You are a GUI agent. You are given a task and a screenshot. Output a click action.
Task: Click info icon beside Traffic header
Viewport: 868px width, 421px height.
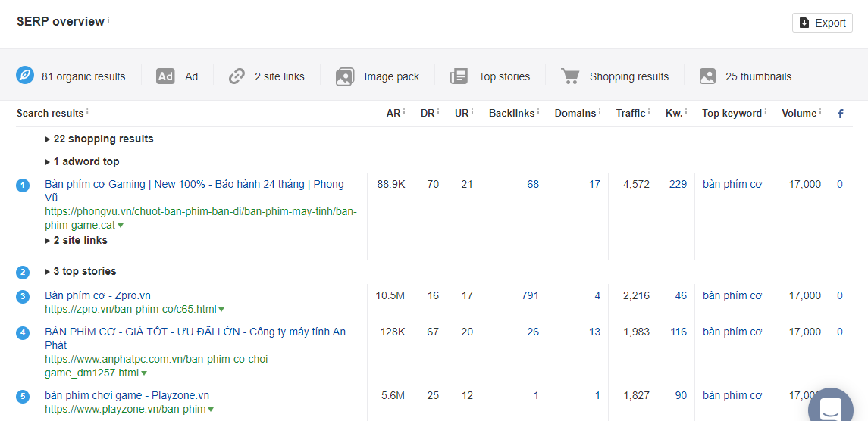tap(649, 112)
